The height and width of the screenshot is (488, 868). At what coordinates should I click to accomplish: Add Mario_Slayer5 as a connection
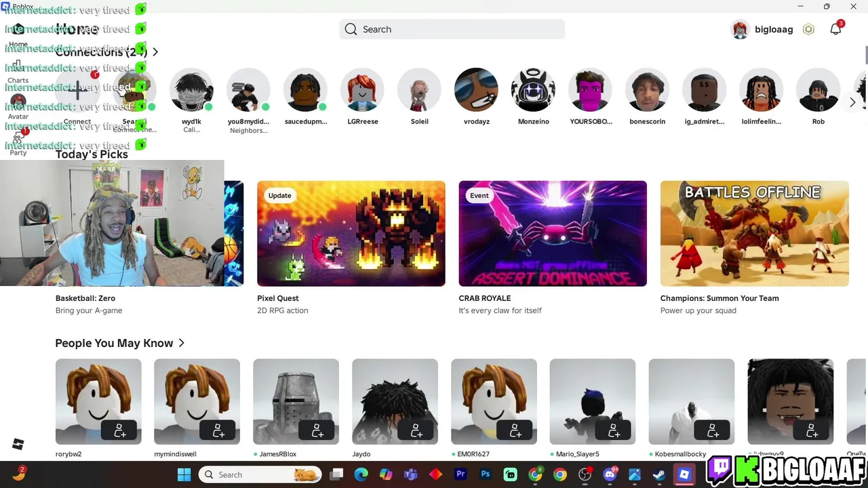pyautogui.click(x=614, y=430)
